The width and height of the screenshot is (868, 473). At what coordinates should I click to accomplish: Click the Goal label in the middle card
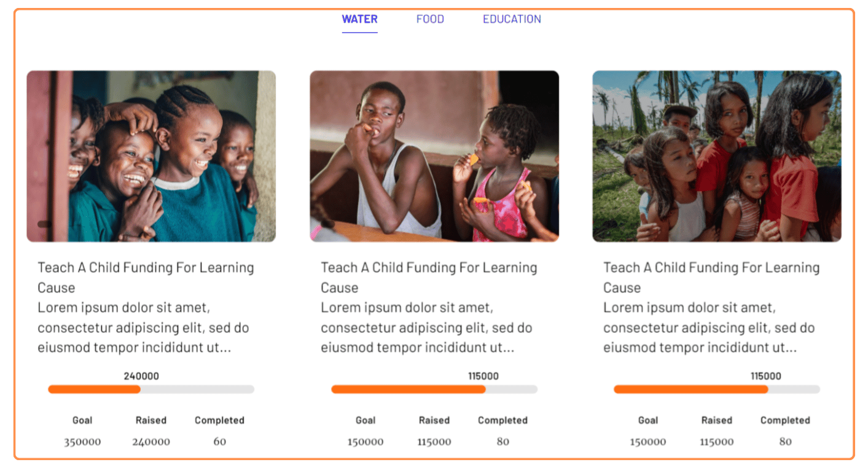pyautogui.click(x=366, y=421)
